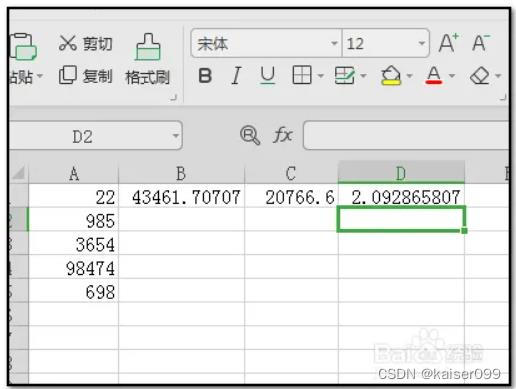Click the formula bar zoom magnifier icon

click(x=250, y=135)
